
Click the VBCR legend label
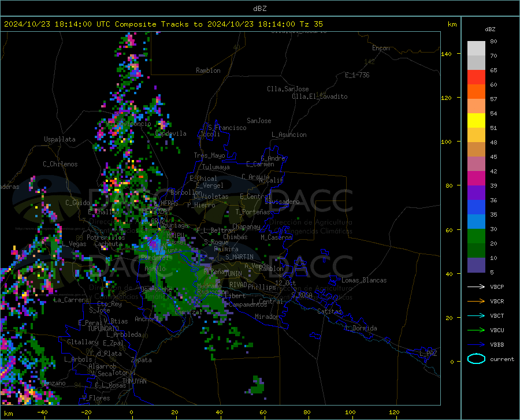[x=497, y=302]
